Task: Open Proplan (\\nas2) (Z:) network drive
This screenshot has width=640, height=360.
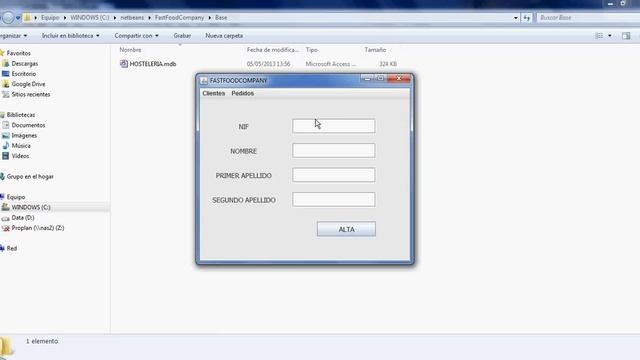Action: point(38,228)
